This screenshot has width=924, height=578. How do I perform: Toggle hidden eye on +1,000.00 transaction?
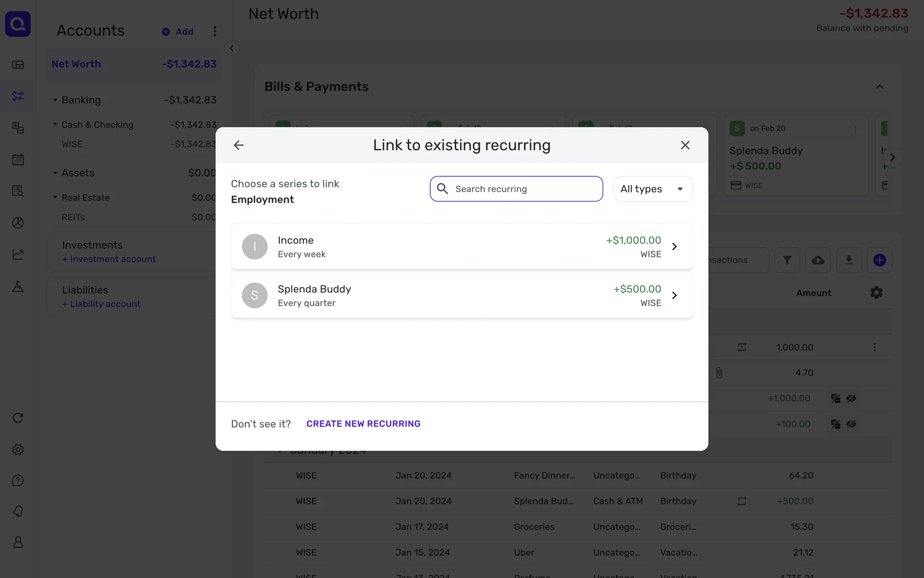pos(851,398)
